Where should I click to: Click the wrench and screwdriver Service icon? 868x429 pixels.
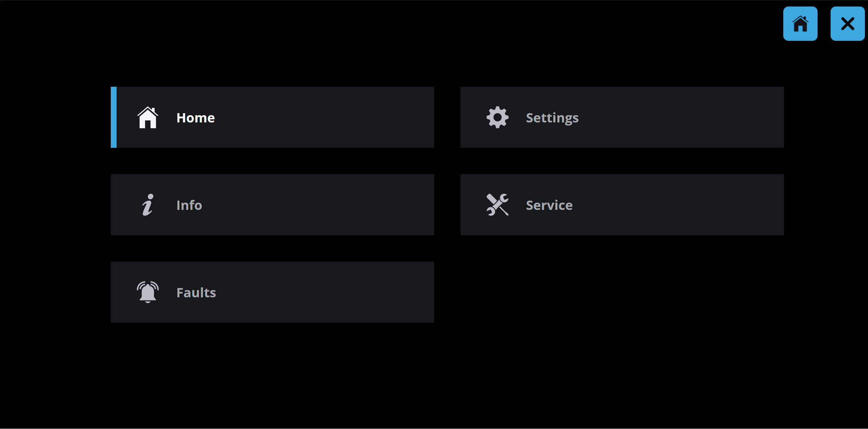(x=497, y=205)
